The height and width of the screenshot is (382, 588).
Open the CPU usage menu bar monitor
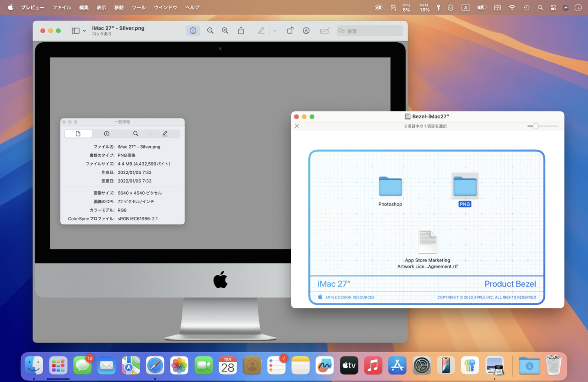pos(407,7)
